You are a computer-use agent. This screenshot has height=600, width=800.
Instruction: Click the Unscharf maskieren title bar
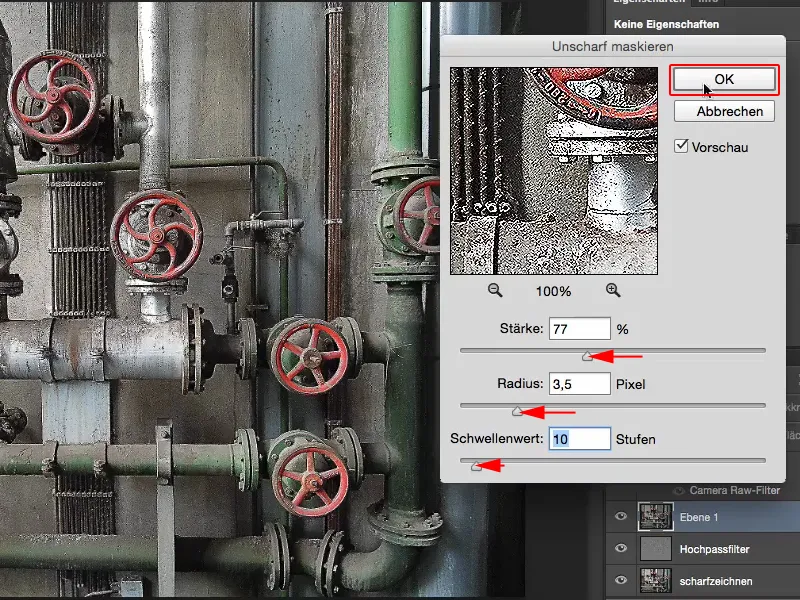click(613, 46)
